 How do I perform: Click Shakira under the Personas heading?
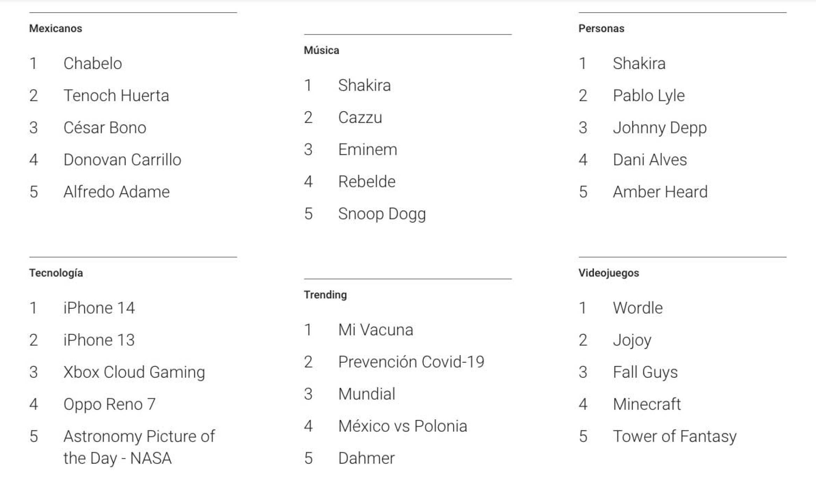(x=639, y=63)
